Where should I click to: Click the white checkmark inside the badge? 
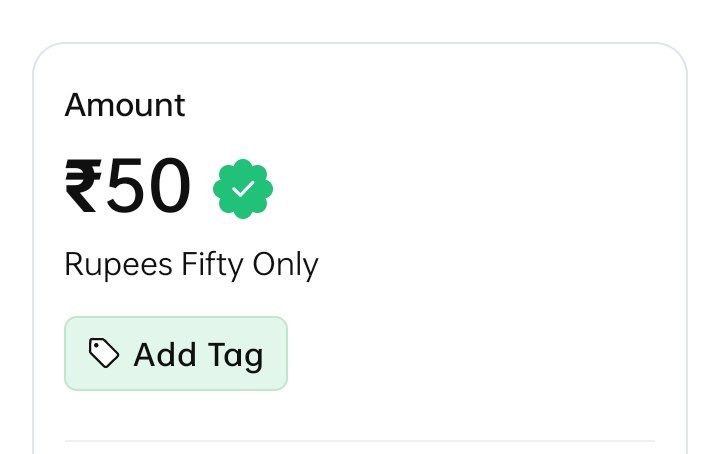click(x=243, y=189)
